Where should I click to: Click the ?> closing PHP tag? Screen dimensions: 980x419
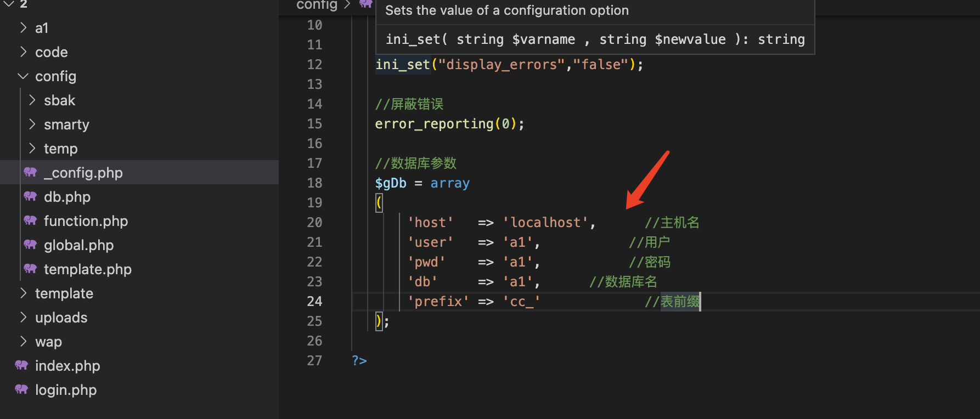(x=359, y=361)
